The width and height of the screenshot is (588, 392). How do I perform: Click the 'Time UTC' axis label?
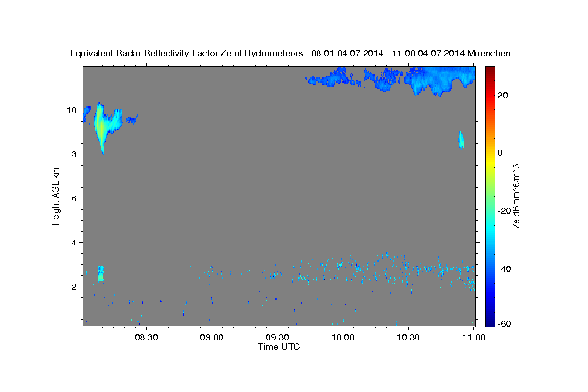click(279, 347)
